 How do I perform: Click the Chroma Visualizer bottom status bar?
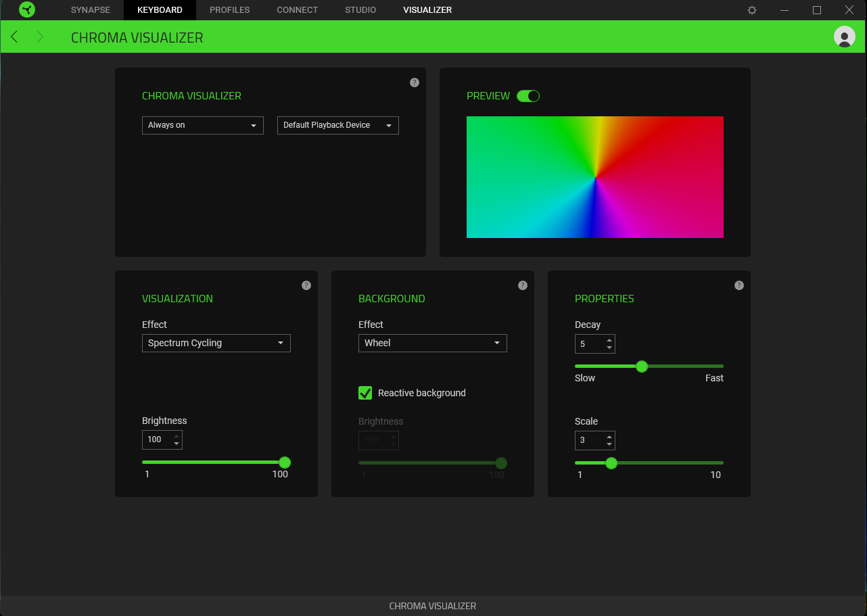click(x=433, y=606)
